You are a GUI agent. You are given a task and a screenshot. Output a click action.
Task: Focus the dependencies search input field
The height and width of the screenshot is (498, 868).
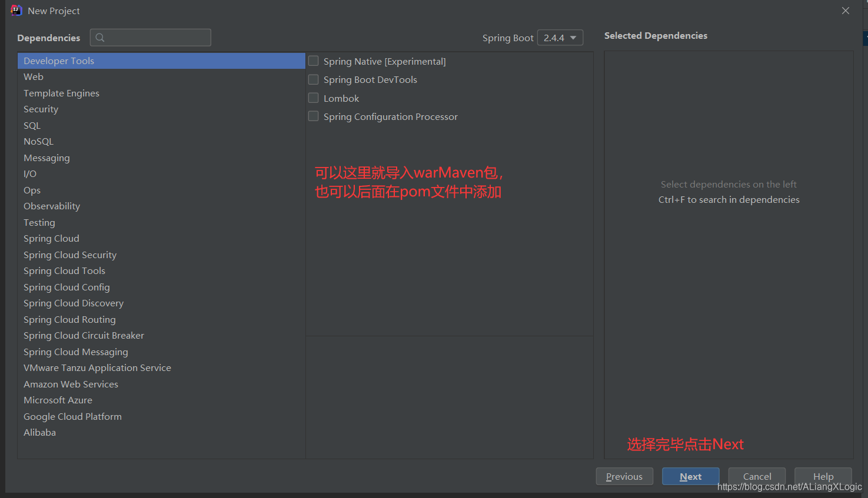151,38
